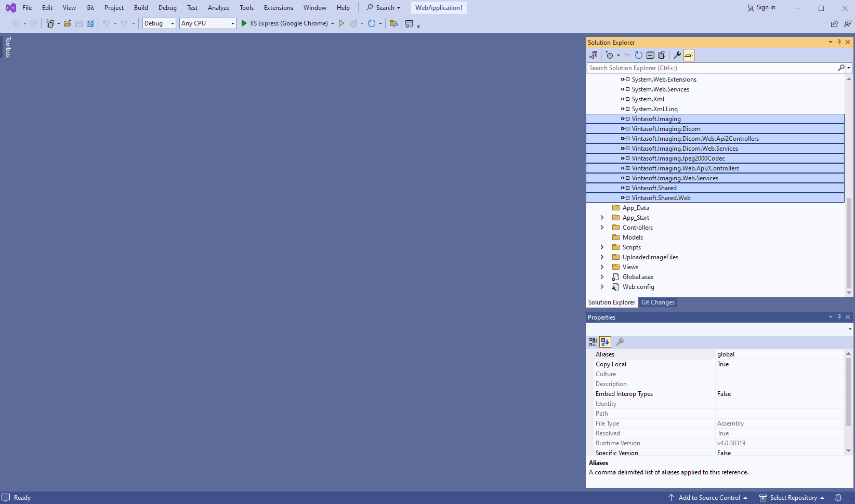
Task: Open the Any CPU platform dropdown
Action: (x=208, y=23)
